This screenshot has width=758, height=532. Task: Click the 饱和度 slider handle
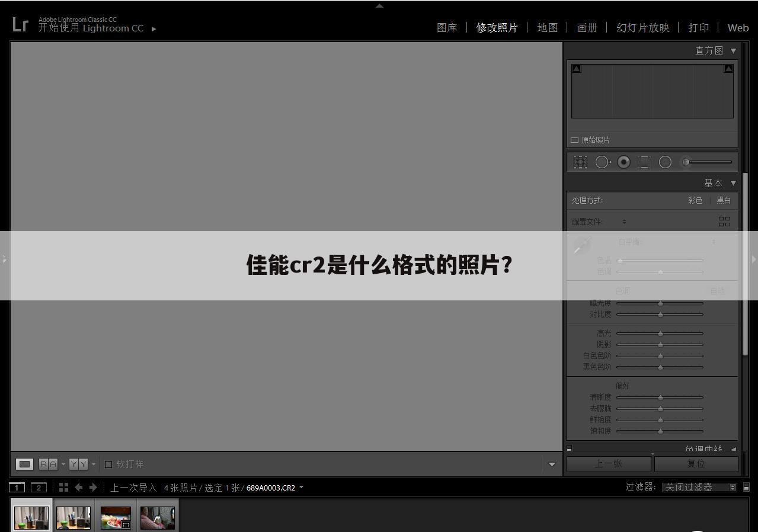pos(660,431)
